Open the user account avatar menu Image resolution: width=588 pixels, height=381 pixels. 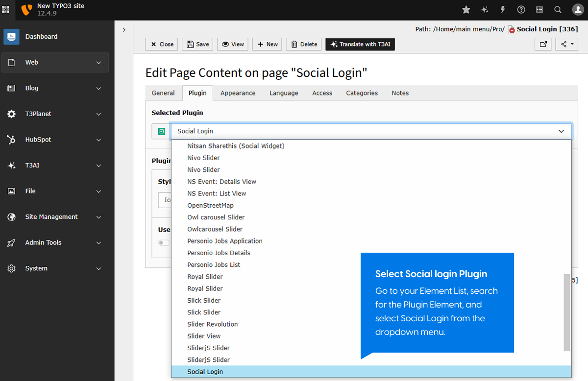click(x=577, y=9)
